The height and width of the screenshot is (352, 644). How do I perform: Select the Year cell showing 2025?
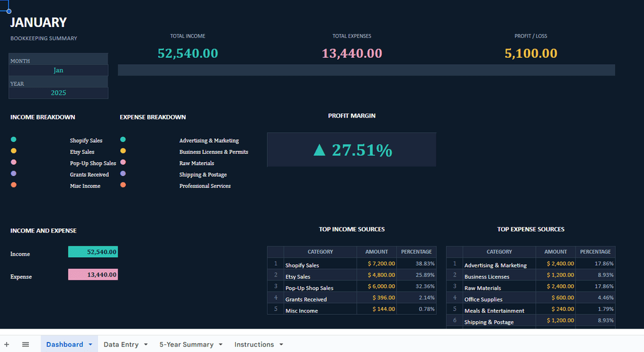tap(58, 93)
